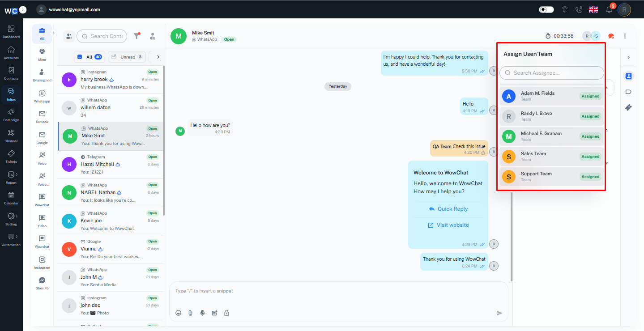Record a voice message with microphone icon
The width and height of the screenshot is (644, 331).
coord(202,313)
